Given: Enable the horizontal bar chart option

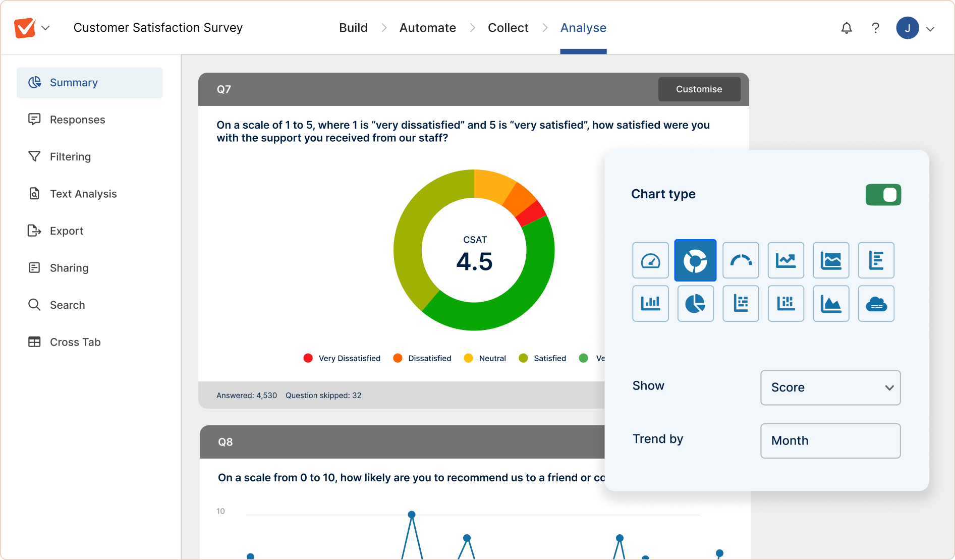Looking at the screenshot, I should click(876, 260).
